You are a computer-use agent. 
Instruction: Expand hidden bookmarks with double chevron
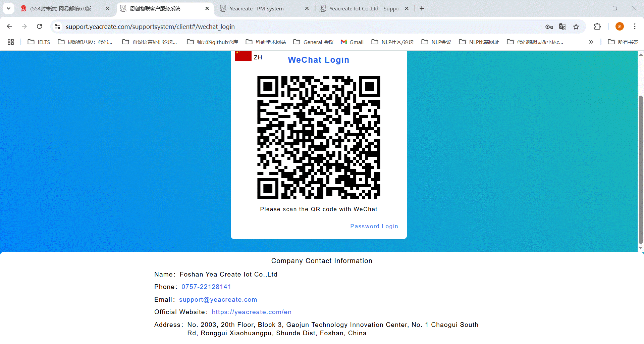click(x=591, y=42)
